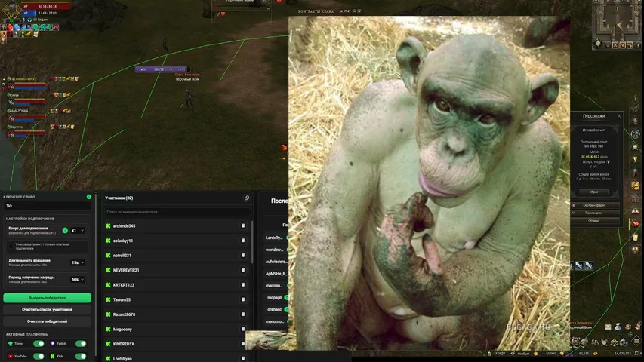
Task: Click the Участники (32) header
Action: pyautogui.click(x=119, y=198)
